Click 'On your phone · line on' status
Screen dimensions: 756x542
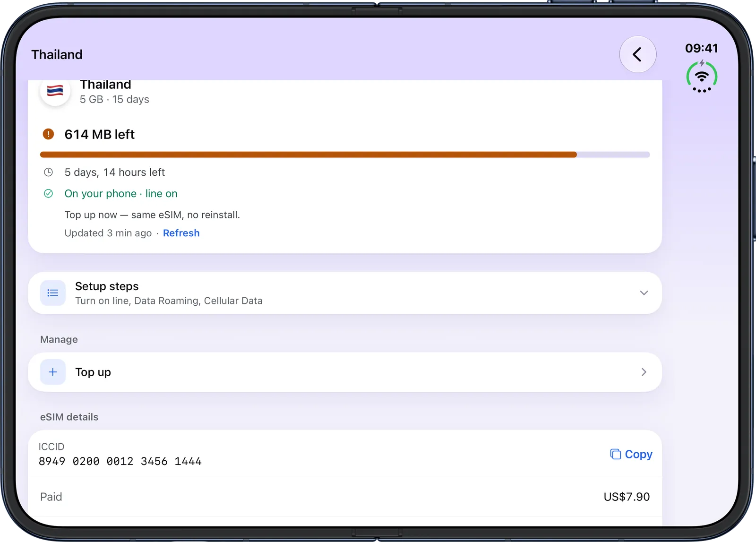coord(121,194)
